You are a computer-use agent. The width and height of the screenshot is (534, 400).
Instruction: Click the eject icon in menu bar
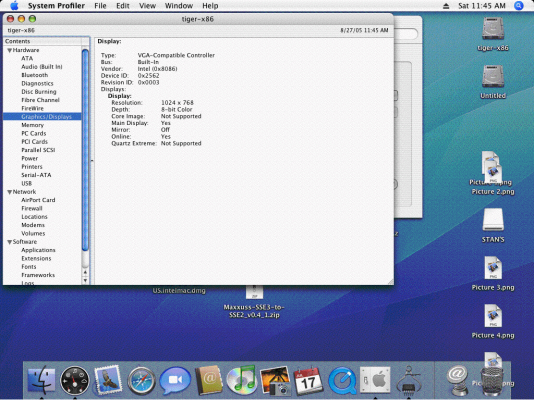tap(446, 6)
